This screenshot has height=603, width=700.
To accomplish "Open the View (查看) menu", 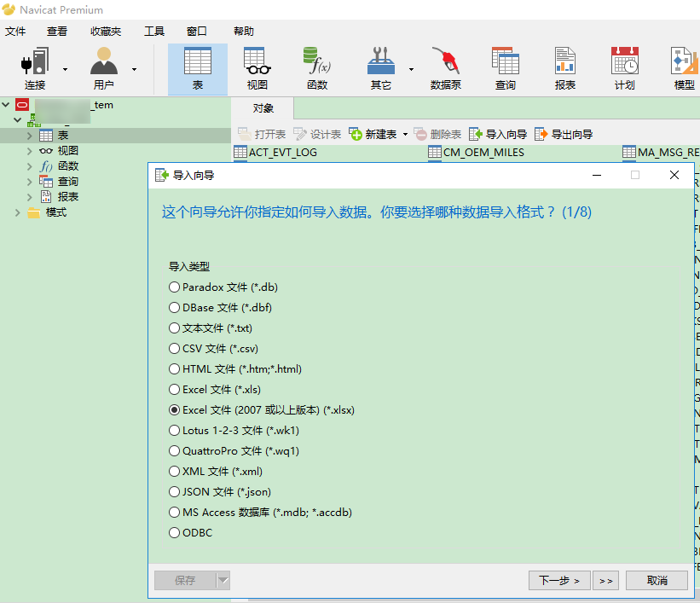I will coord(57,32).
